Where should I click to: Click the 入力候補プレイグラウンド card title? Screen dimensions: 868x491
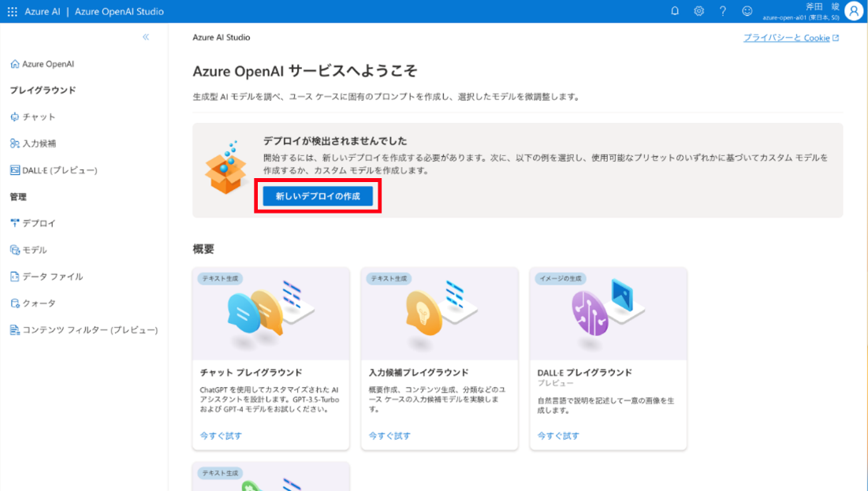pyautogui.click(x=419, y=373)
